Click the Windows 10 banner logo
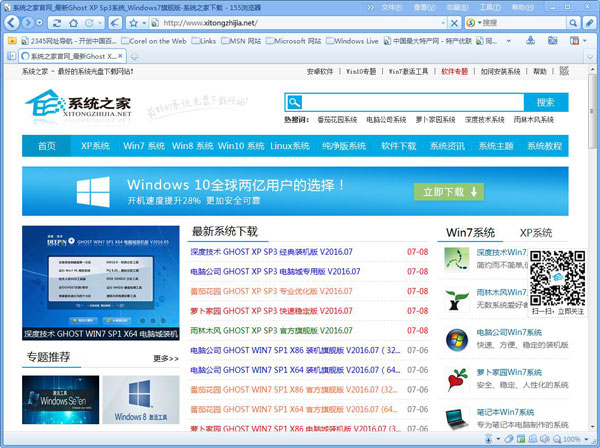 (93, 191)
